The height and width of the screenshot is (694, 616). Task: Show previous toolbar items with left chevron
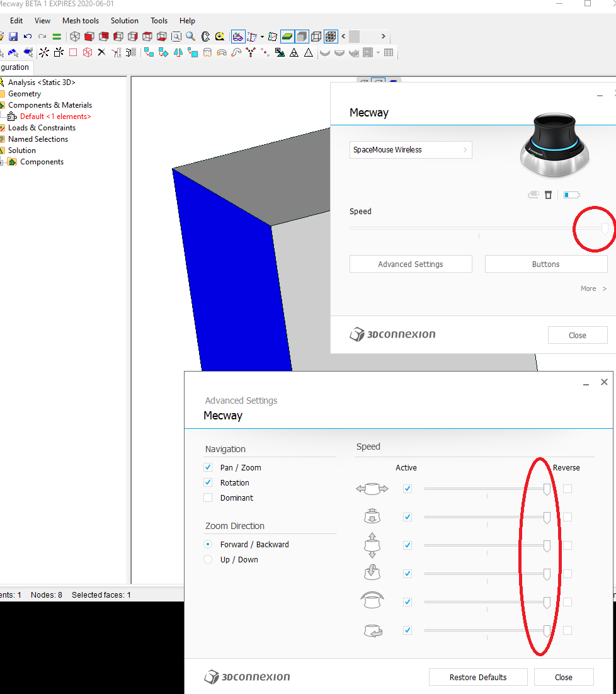pos(343,37)
